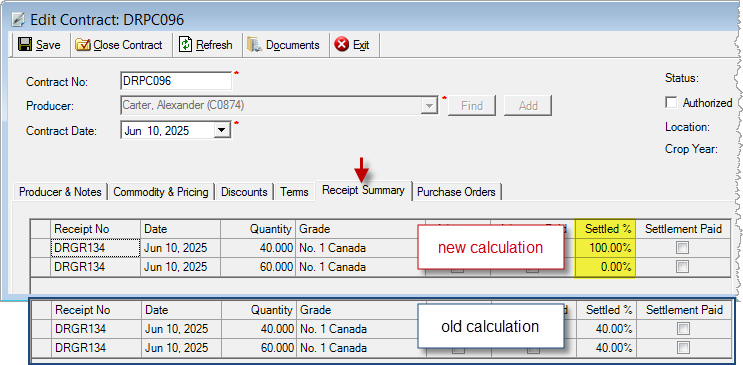Open the Purchase Orders tab

[x=456, y=192]
